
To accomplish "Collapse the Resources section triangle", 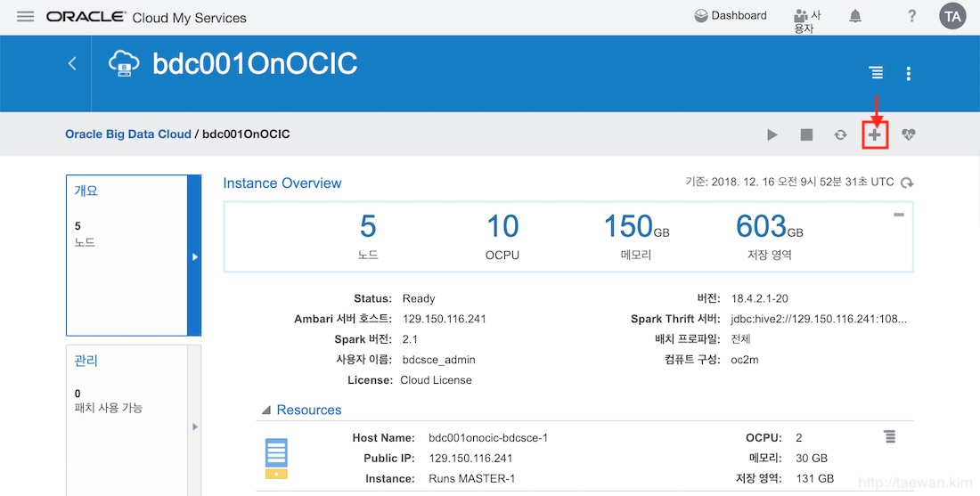I will click(266, 411).
